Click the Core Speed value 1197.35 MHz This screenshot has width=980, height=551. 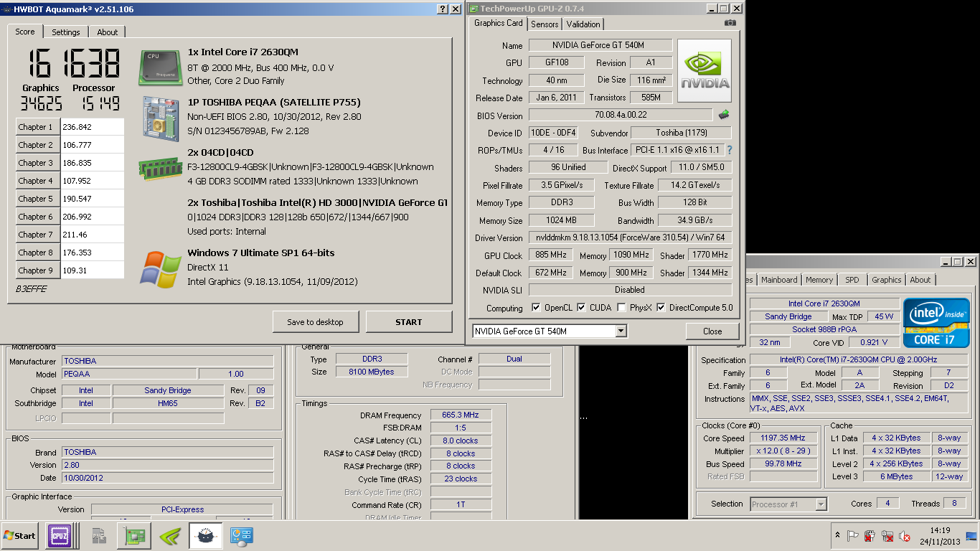(x=783, y=438)
